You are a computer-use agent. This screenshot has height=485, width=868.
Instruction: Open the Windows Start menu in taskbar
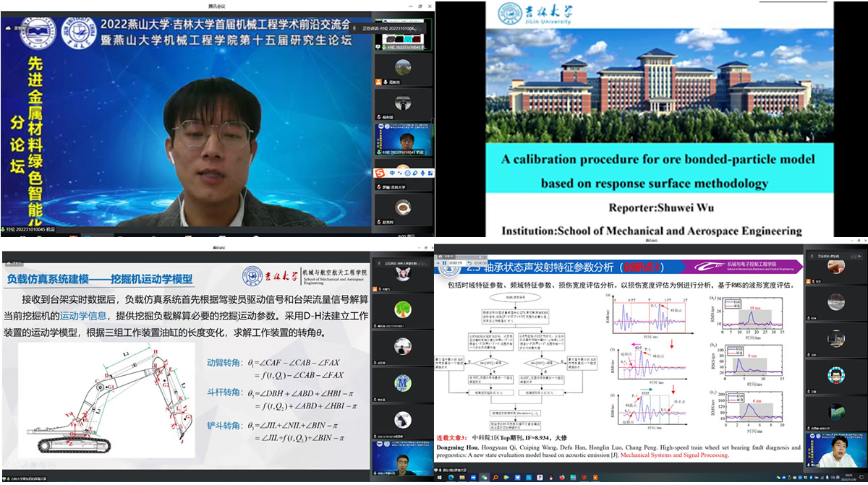[440, 478]
